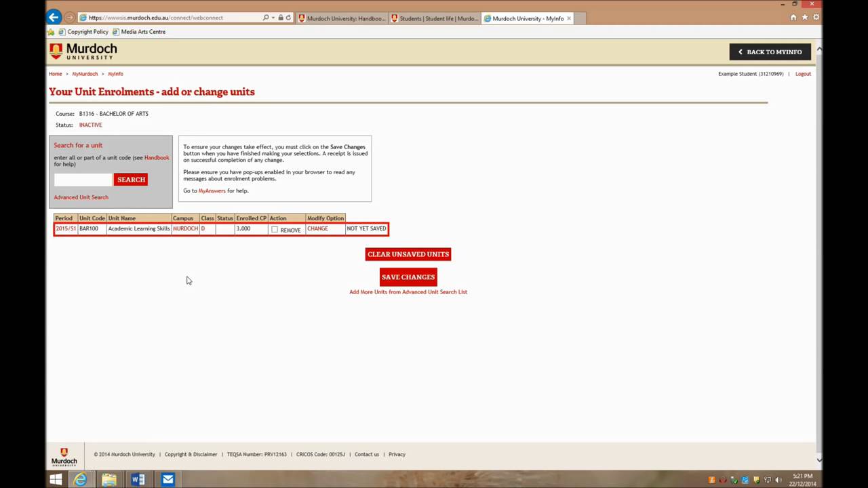Viewport: 868px width, 488px height.
Task: Click the MURDOCH campus link in unit row
Action: click(185, 228)
